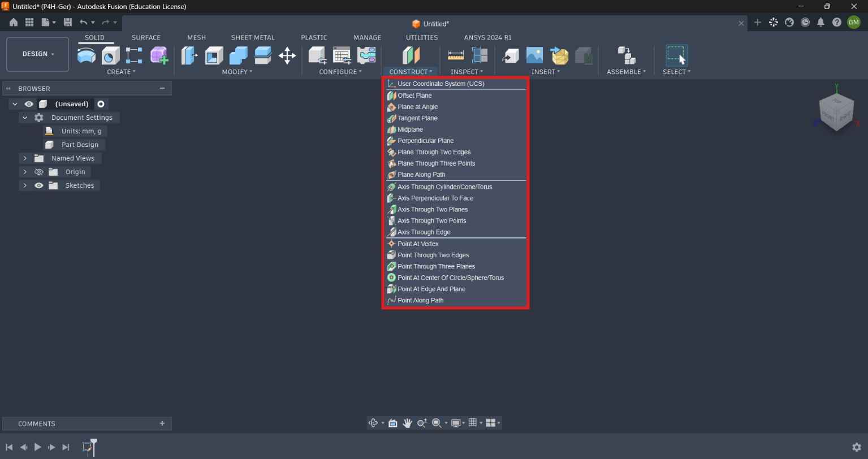
Task: Add a comment with the plus button
Action: click(x=162, y=423)
